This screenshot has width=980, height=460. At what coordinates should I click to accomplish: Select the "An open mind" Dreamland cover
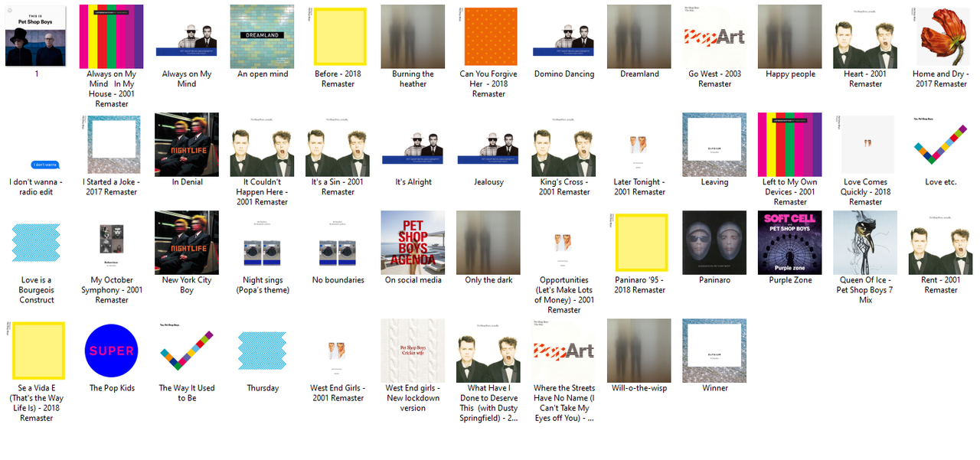(x=263, y=37)
